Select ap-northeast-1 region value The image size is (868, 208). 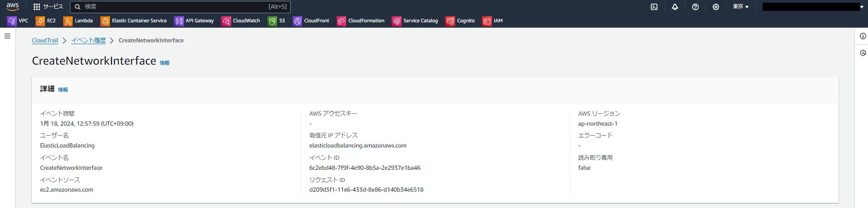click(598, 124)
